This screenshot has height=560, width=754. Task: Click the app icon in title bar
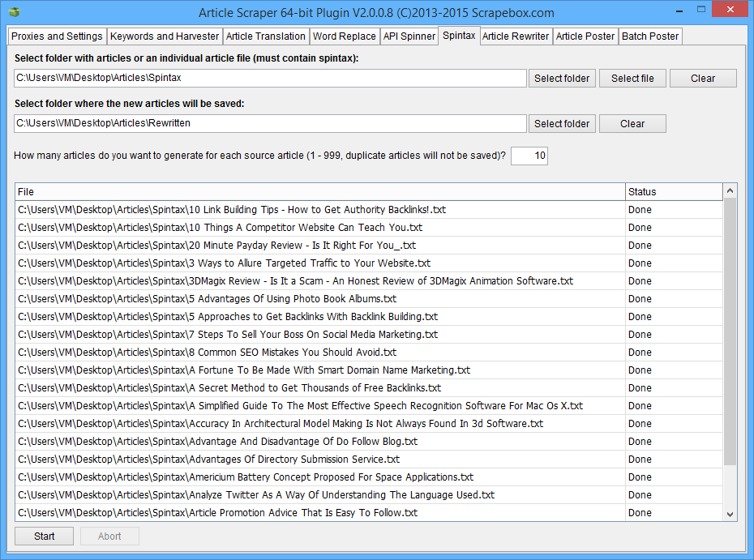click(x=15, y=12)
